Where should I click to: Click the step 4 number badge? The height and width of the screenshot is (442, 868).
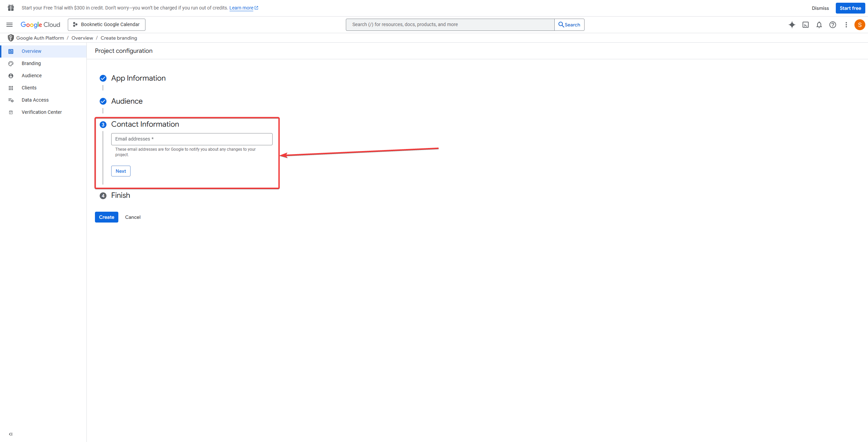(103, 196)
